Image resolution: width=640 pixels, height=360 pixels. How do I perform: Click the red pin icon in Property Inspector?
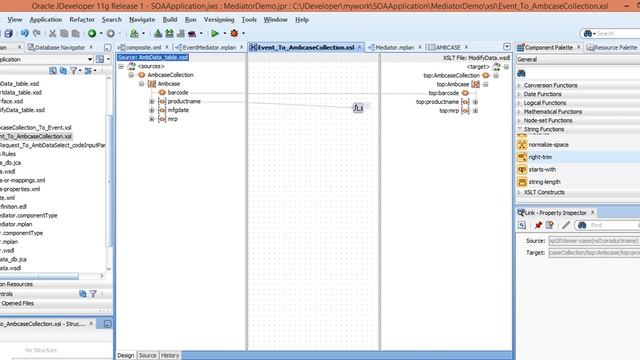tap(538, 225)
